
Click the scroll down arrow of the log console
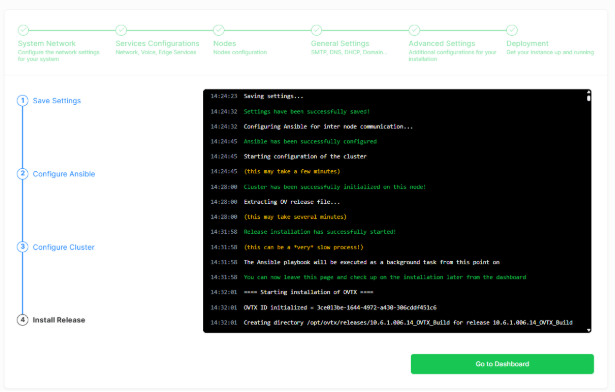589,330
